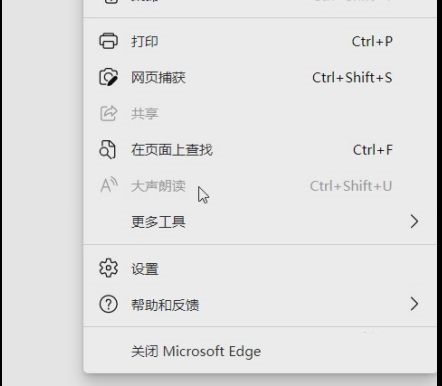Open the 帮助和反馈 menu entry
The image size is (442, 386).
[260, 304]
